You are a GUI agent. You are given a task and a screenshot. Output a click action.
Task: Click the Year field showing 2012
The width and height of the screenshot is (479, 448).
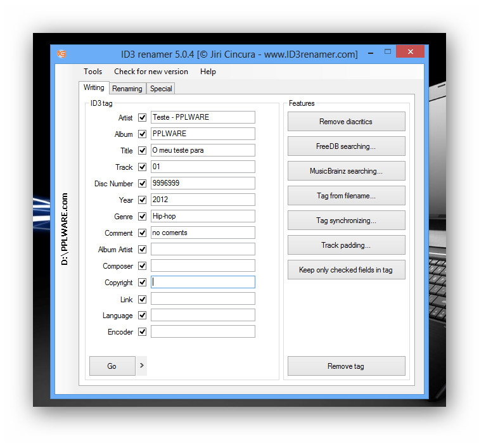pyautogui.click(x=203, y=200)
